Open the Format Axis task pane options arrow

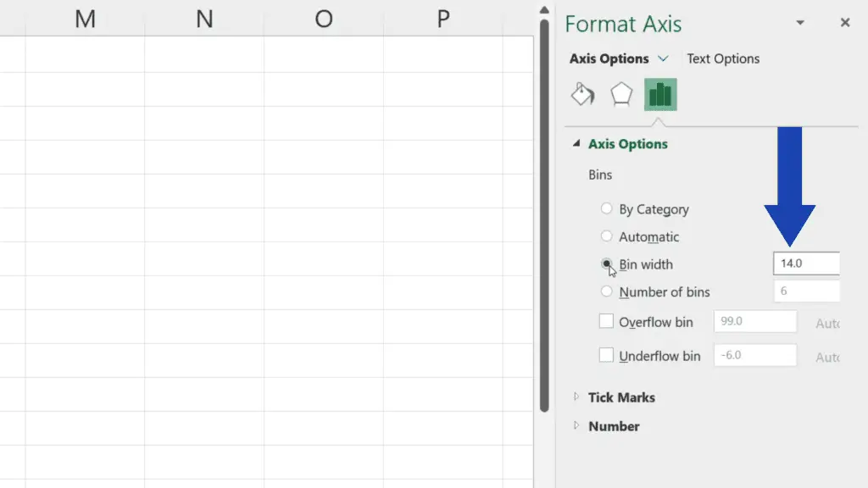pyautogui.click(x=800, y=23)
